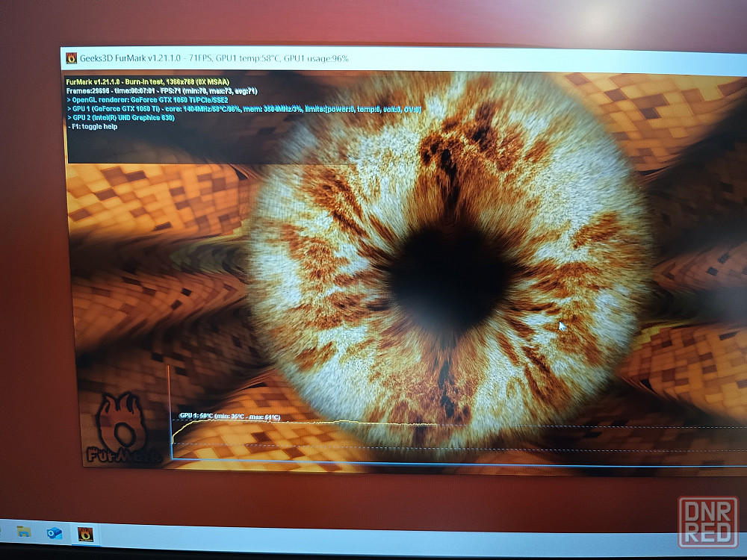747x560 pixels.
Task: Click the window title 'Geeks3D FurMark v1.21.1.0'
Action: [x=130, y=58]
